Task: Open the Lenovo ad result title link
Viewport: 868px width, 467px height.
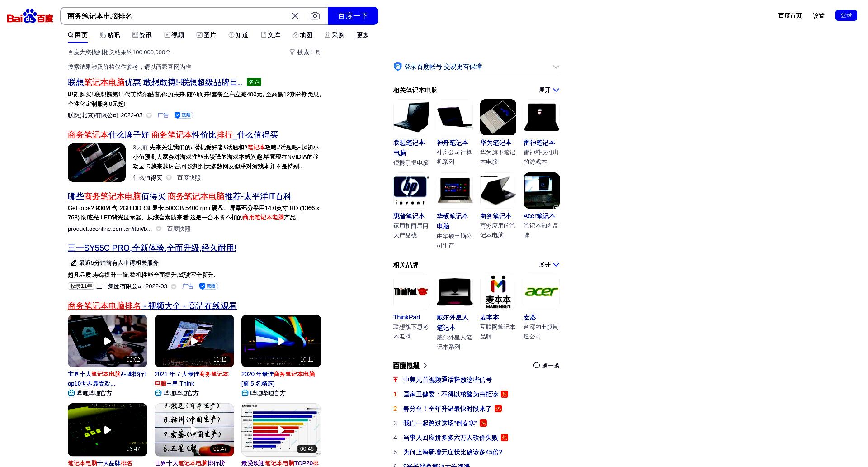Action: pos(155,82)
